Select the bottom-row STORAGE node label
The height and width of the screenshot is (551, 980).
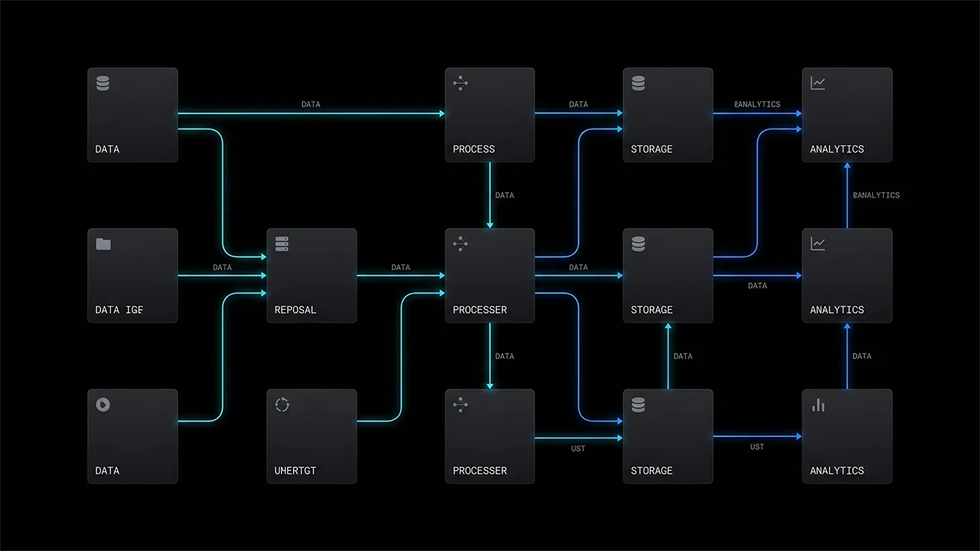(x=652, y=471)
